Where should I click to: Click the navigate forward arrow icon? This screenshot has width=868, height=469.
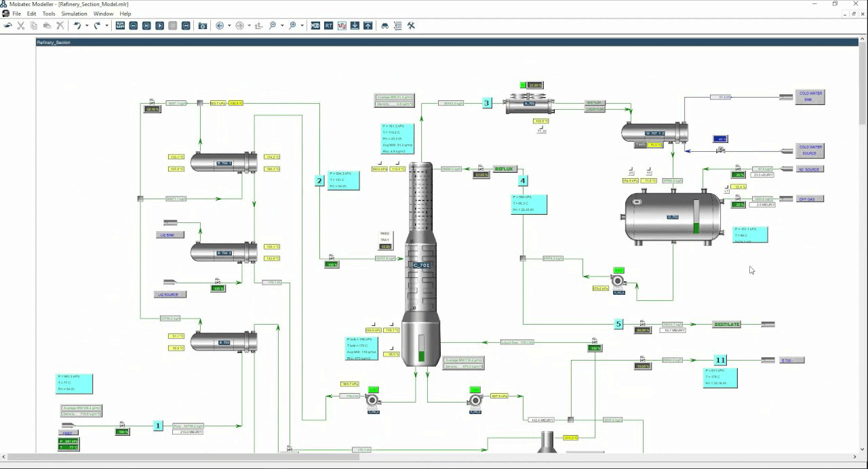(239, 26)
